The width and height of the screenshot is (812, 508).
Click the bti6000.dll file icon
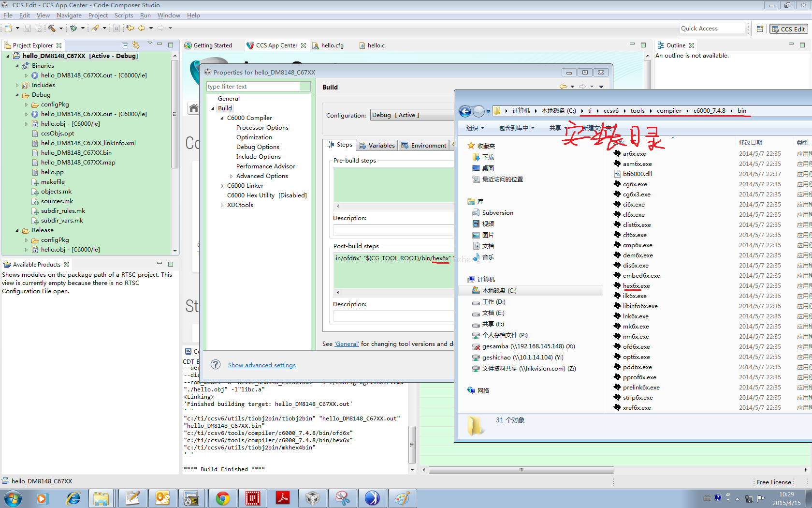617,174
